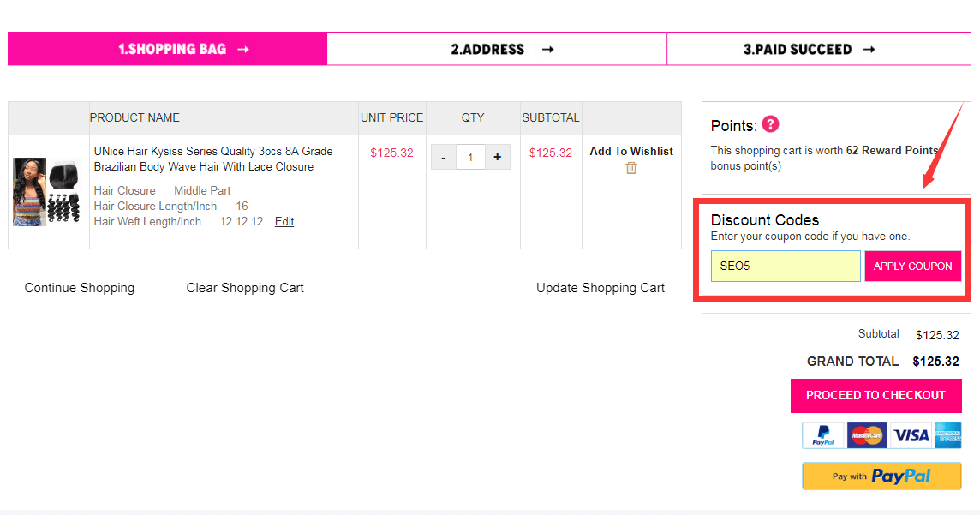The image size is (980, 515).
Task: Click the Hair Closure Length/Inch 16 text
Action: pos(171,206)
